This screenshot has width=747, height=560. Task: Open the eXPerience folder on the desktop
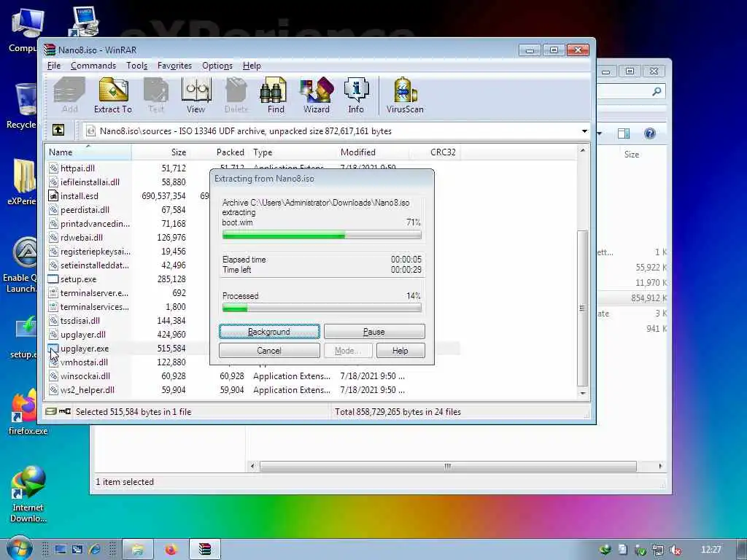point(22,182)
